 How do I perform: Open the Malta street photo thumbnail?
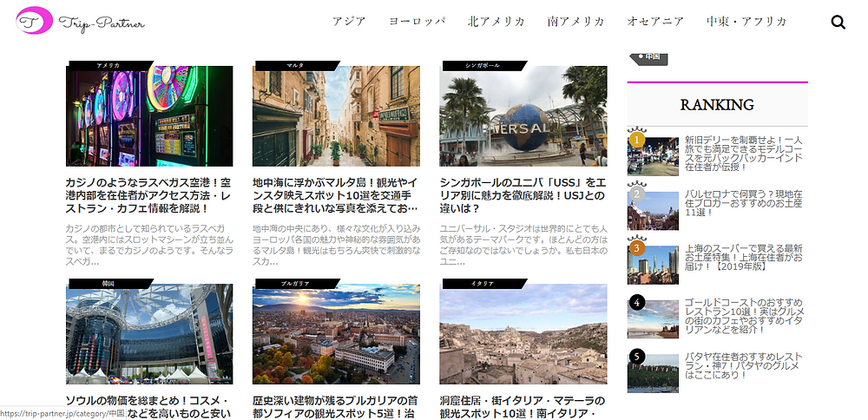tap(336, 116)
